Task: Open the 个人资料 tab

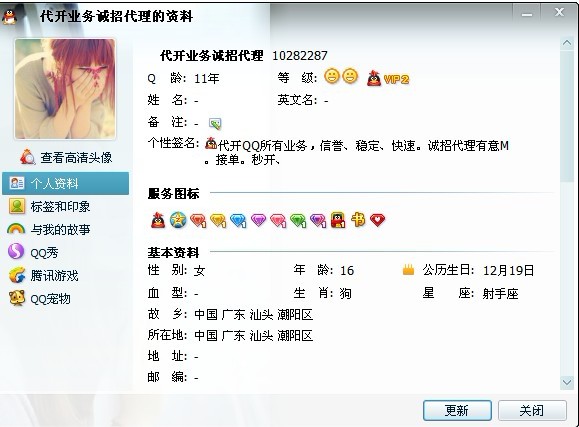Action: [66, 183]
